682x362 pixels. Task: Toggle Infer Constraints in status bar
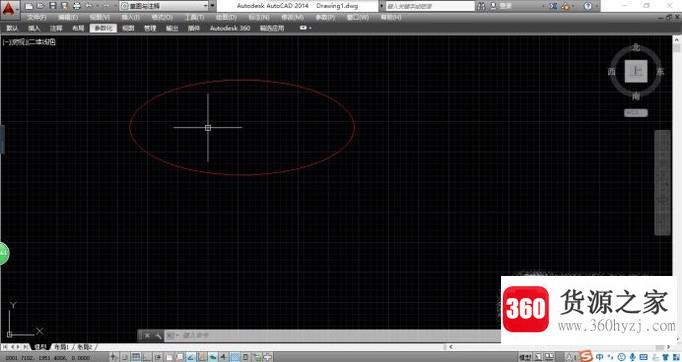click(114, 357)
